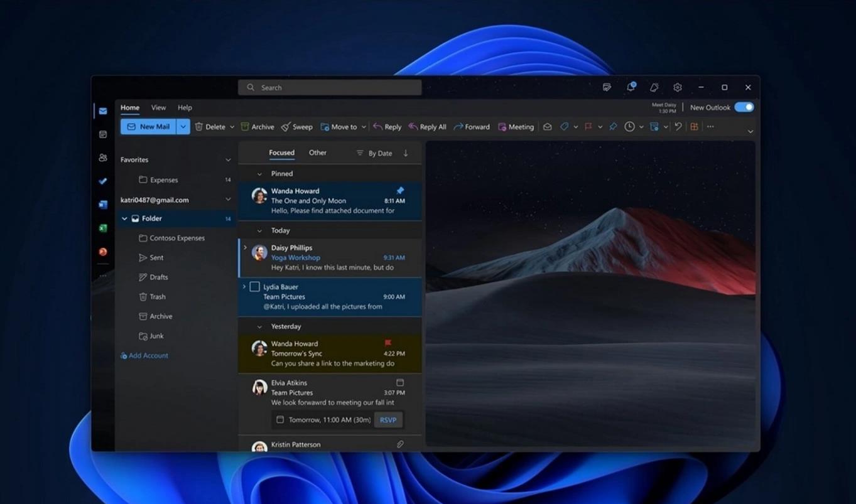
Task: Open the Calendar icon in left sidebar
Action: pyautogui.click(x=103, y=134)
